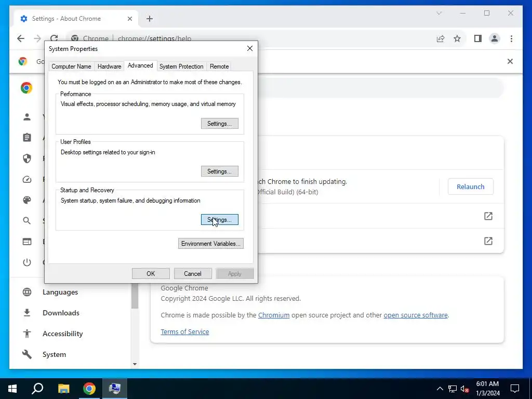This screenshot has height=399, width=532.
Task: Switch to the Hardware tab
Action: coord(109,66)
